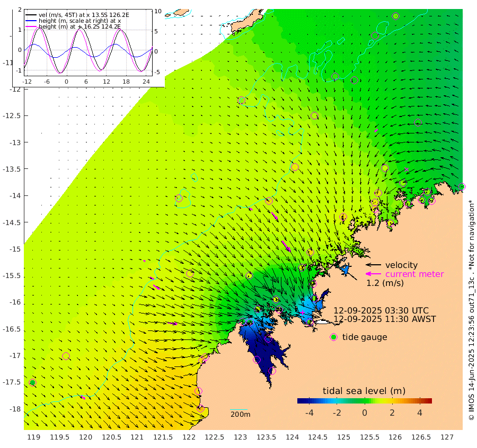Click the 127 longitude axis label
The height and width of the screenshot is (448, 477).
tap(447, 437)
